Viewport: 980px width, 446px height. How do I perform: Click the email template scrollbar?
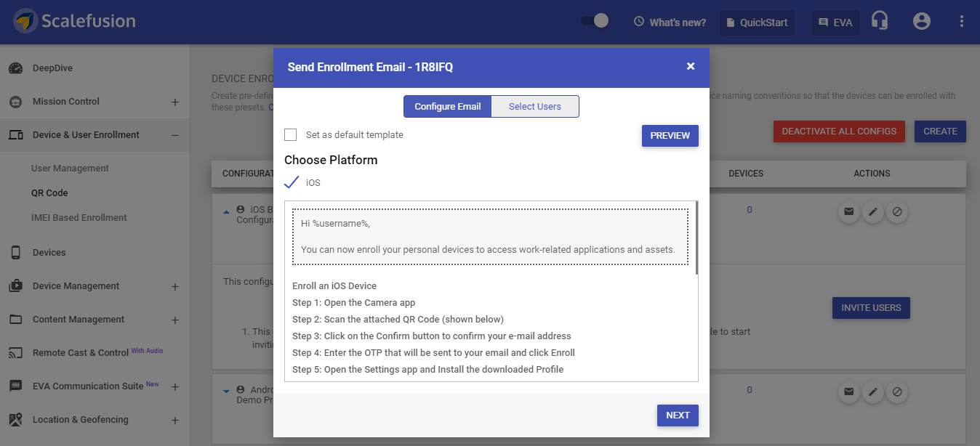(x=696, y=238)
